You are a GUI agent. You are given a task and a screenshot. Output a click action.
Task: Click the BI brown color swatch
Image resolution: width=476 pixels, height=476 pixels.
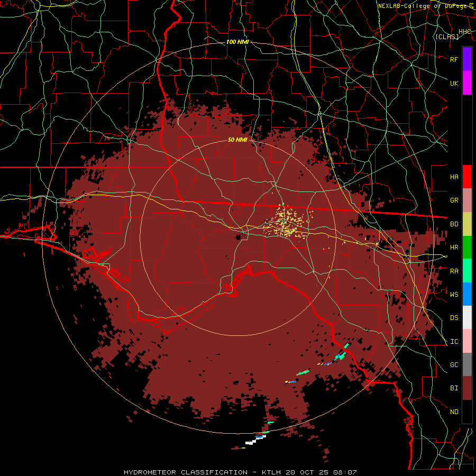tap(467, 388)
